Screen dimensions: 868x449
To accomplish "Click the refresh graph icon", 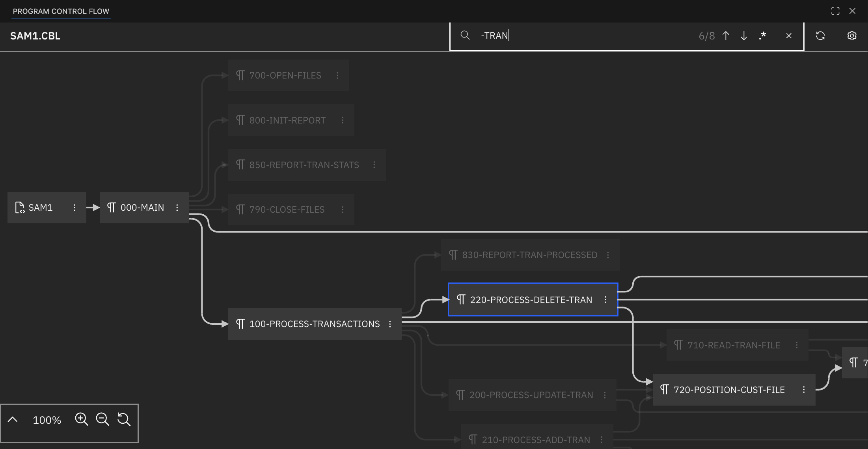I will [x=821, y=36].
